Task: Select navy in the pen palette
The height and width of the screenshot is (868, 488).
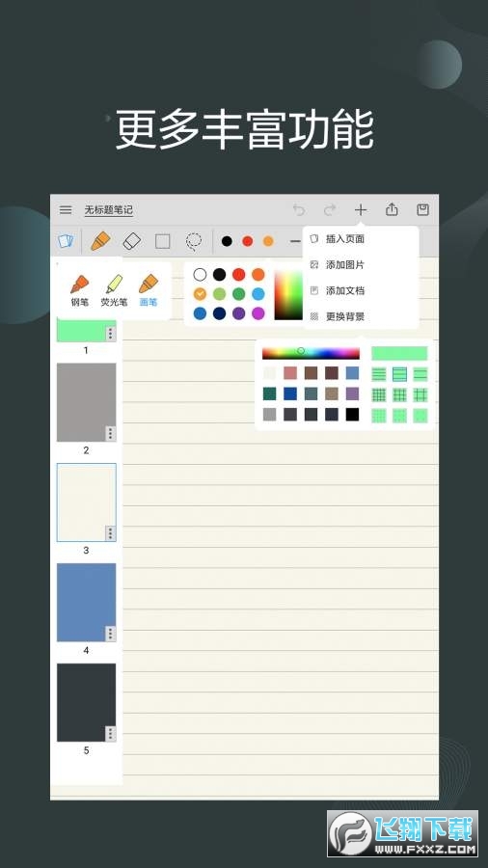Action: pos(220,313)
